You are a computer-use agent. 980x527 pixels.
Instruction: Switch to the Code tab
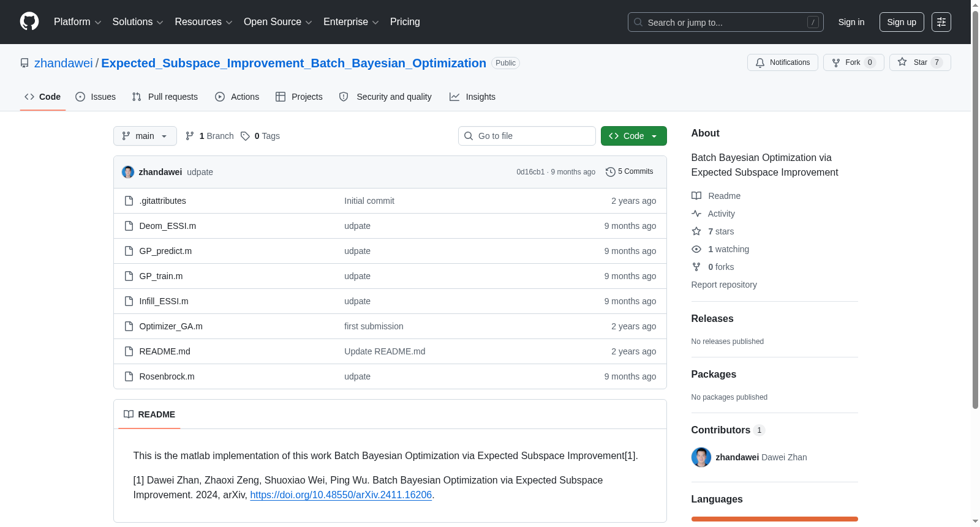pos(43,97)
